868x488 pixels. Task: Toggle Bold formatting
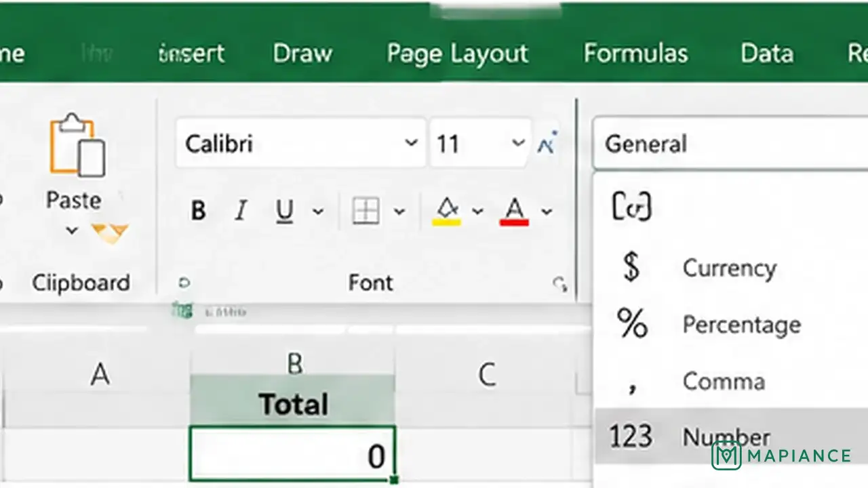click(x=198, y=211)
